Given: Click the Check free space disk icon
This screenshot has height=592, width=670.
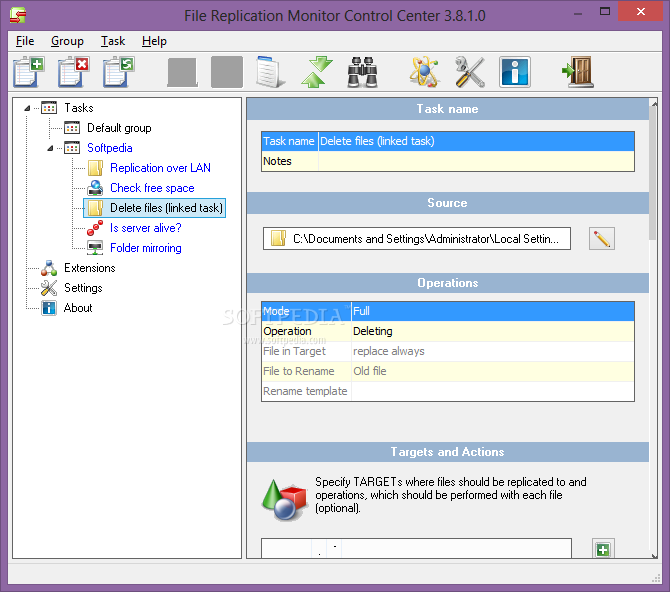Looking at the screenshot, I should [95, 188].
